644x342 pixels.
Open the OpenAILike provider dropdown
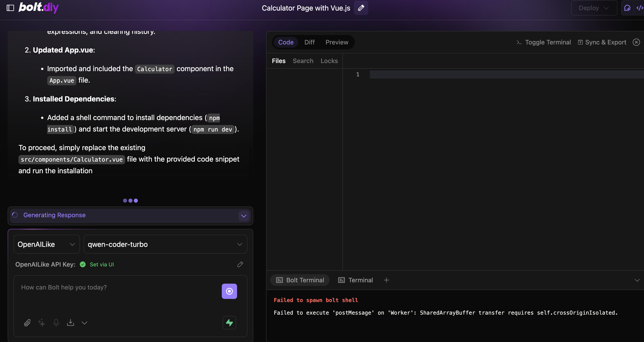[47, 244]
